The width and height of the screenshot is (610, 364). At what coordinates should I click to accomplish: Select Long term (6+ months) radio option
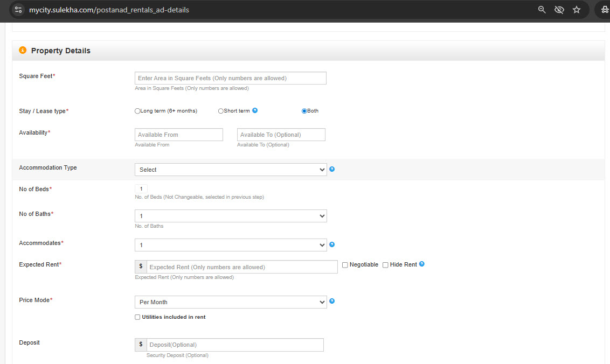pos(138,111)
